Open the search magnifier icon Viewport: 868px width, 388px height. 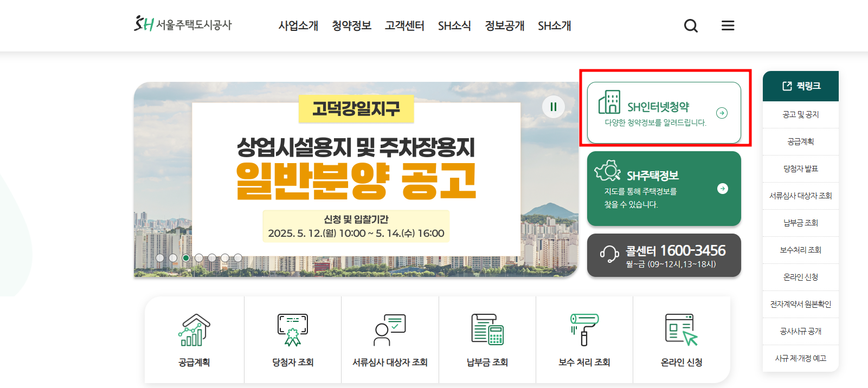tap(691, 25)
